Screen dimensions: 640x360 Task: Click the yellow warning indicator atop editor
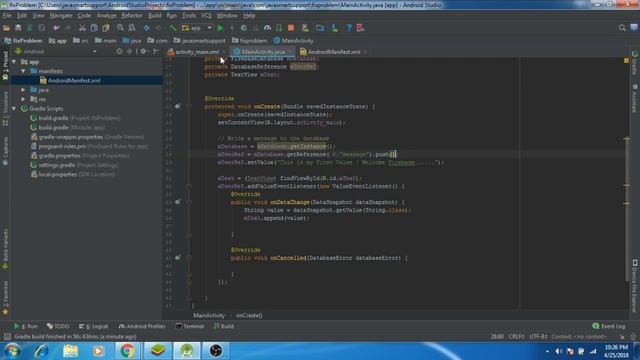coord(626,60)
